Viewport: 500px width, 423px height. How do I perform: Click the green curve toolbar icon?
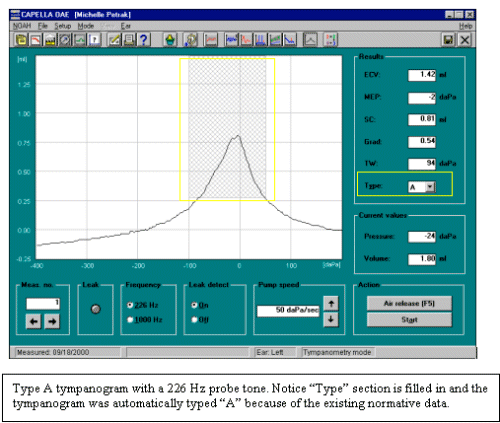pos(80,40)
